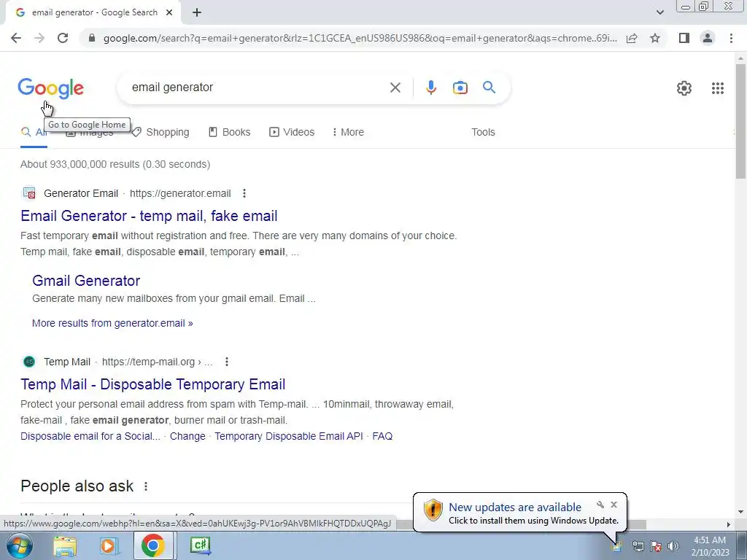Image resolution: width=747 pixels, height=560 pixels.
Task: Open the Action Center flag icon
Action: [x=656, y=546]
